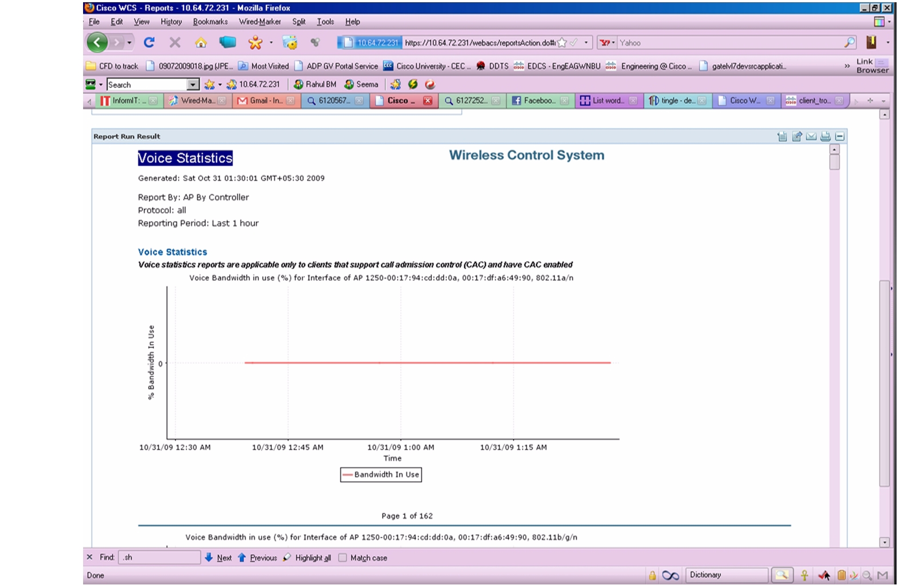Click the red swirl toolbar icon

(430, 84)
